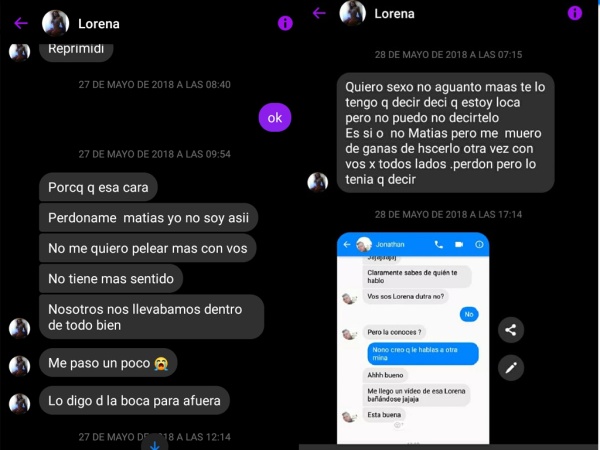
Task: Open Lorena's profile photo in the left header
Action: point(55,23)
